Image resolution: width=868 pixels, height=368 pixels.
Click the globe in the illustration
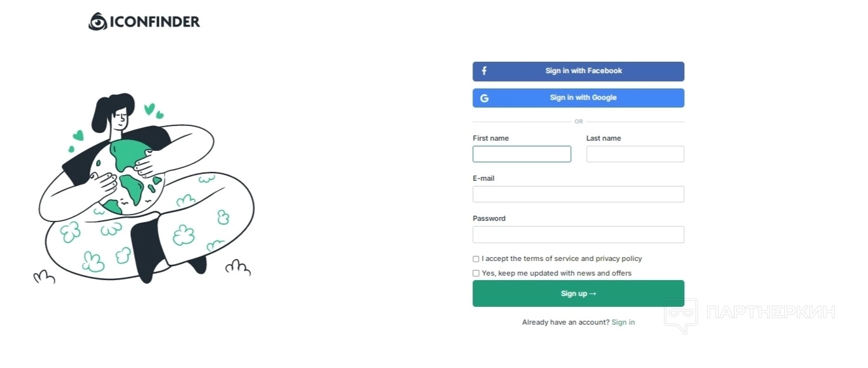(x=130, y=176)
